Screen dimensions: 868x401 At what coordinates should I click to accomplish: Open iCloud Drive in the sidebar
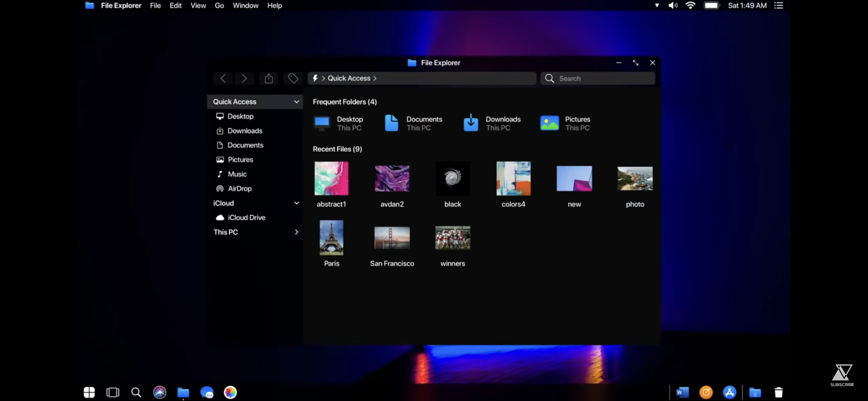(246, 217)
